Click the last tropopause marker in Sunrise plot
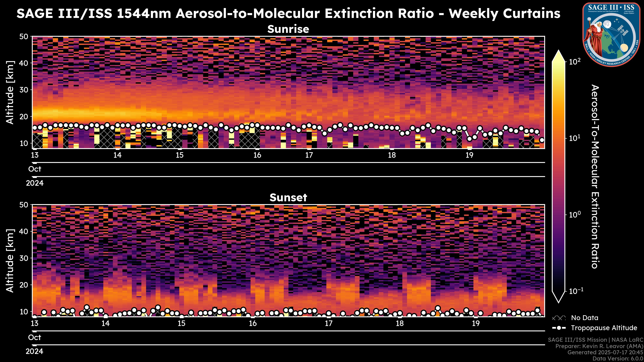644x362 pixels. pos(542,140)
